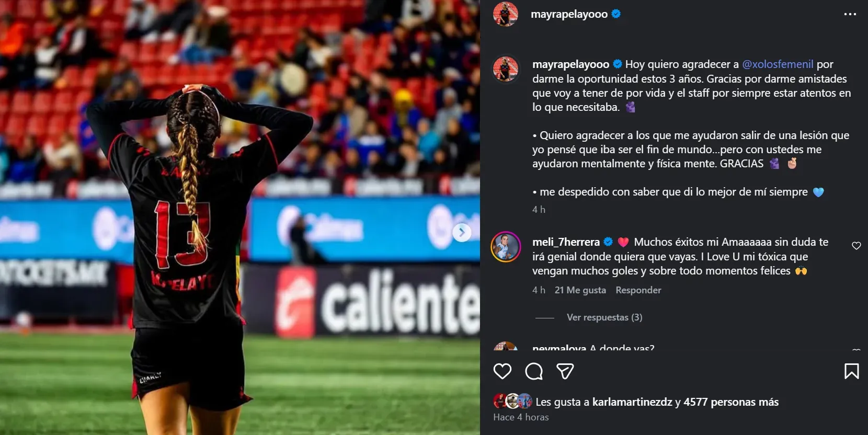Open liker avatars next to Les gusta
Screen dimensions: 868x435
(513, 401)
